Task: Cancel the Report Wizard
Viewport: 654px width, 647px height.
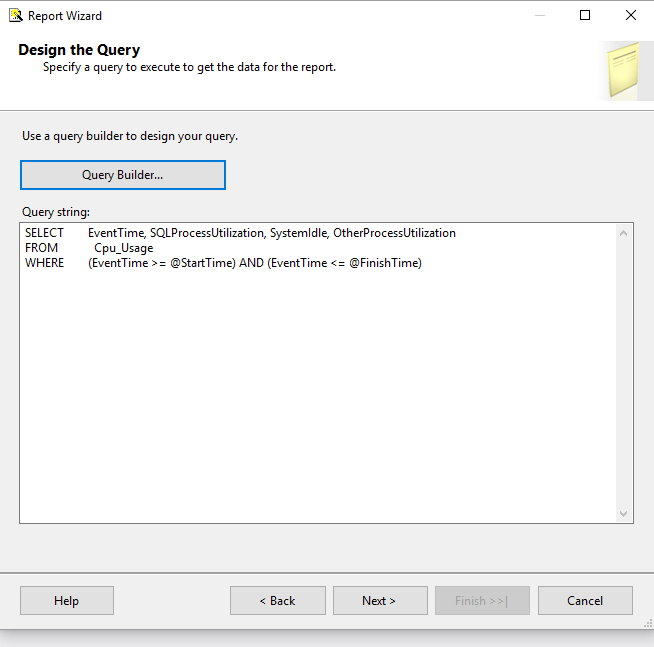Action: pyautogui.click(x=585, y=601)
